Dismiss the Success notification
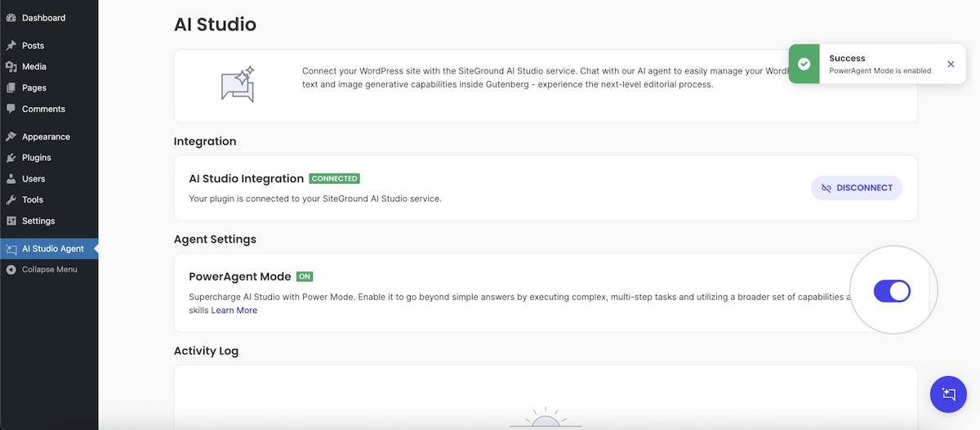 951,64
